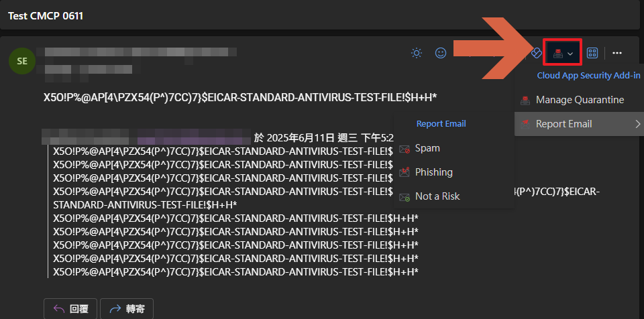Open the emoji reaction picker
The height and width of the screenshot is (319, 644).
(441, 53)
